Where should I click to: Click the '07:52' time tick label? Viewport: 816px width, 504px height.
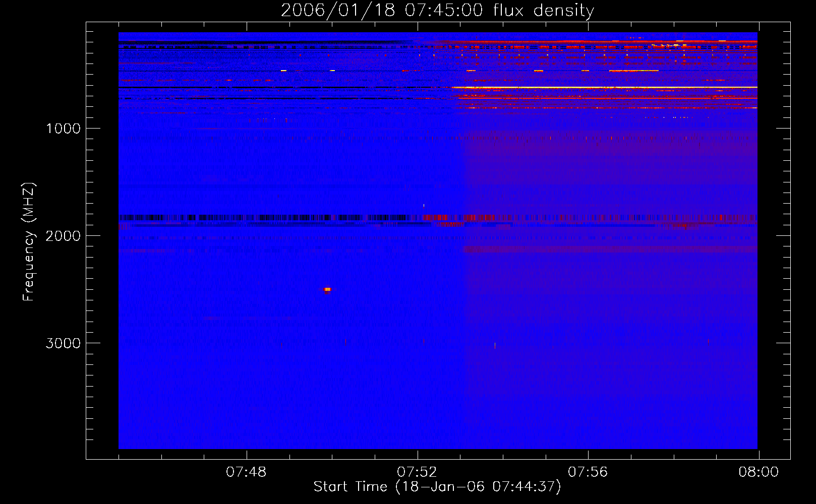pyautogui.click(x=417, y=472)
